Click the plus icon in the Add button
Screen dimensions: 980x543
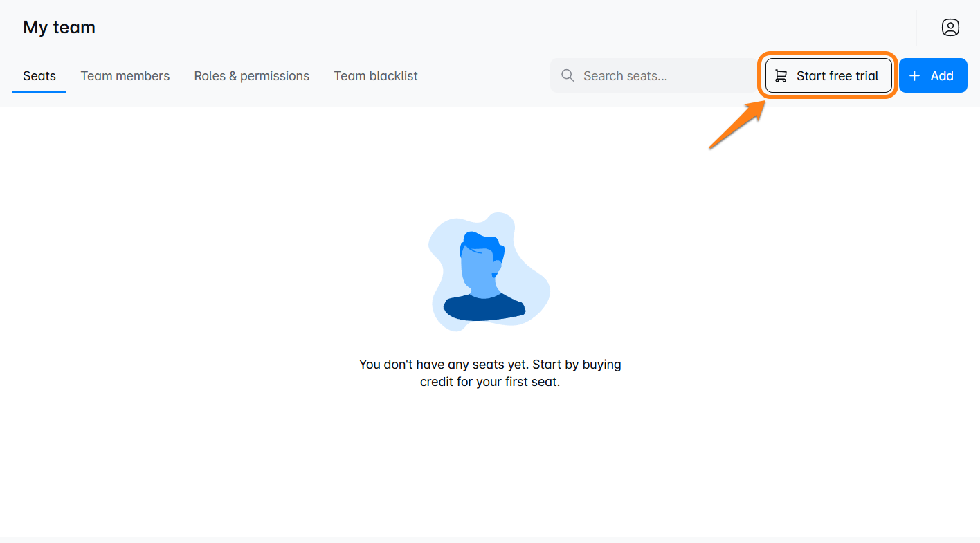click(x=914, y=76)
